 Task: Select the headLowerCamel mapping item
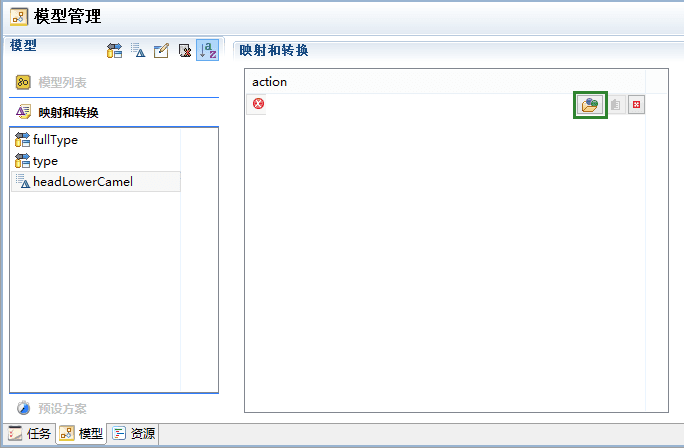pyautogui.click(x=96, y=181)
